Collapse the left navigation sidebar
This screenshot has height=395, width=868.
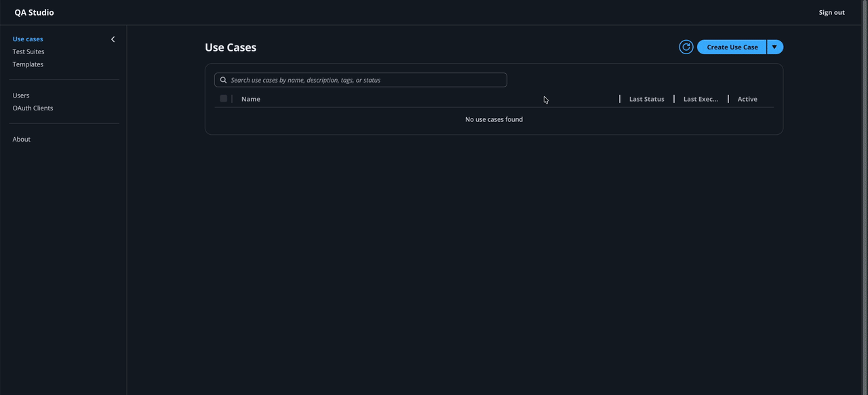coord(112,39)
